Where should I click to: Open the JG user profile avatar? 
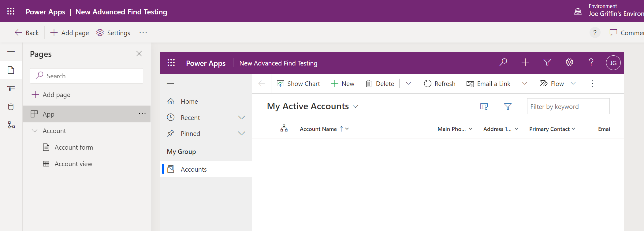pyautogui.click(x=613, y=63)
